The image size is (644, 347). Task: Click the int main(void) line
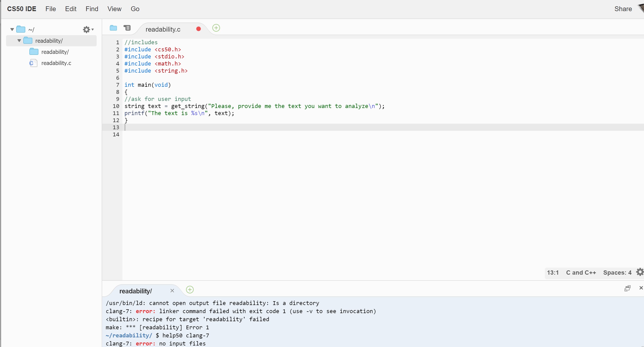coord(148,85)
